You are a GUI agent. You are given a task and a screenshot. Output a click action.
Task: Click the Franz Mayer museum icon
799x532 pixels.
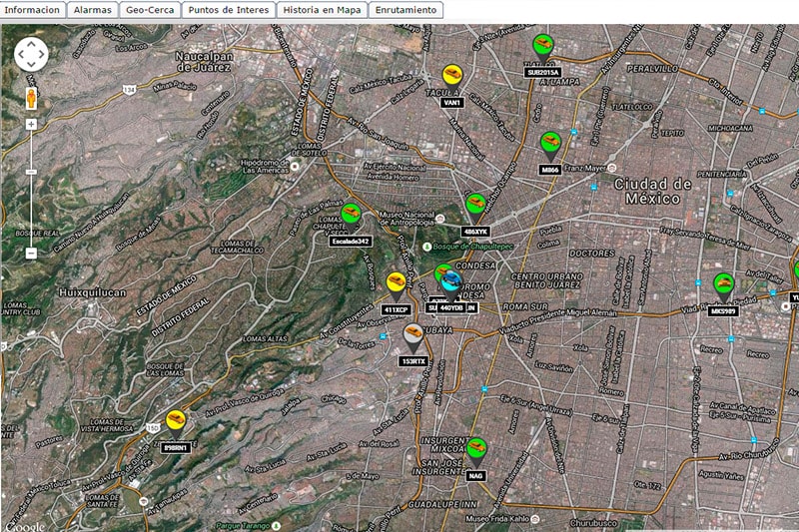pyautogui.click(x=612, y=168)
